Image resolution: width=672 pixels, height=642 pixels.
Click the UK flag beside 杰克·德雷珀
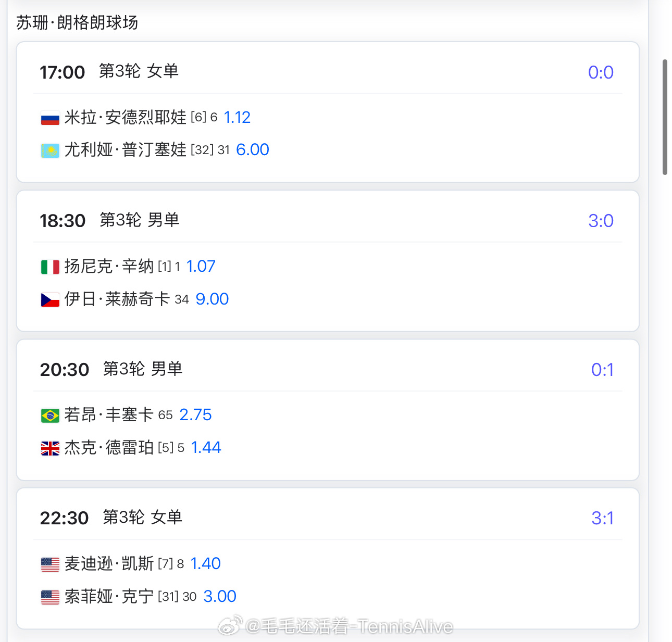click(50, 448)
